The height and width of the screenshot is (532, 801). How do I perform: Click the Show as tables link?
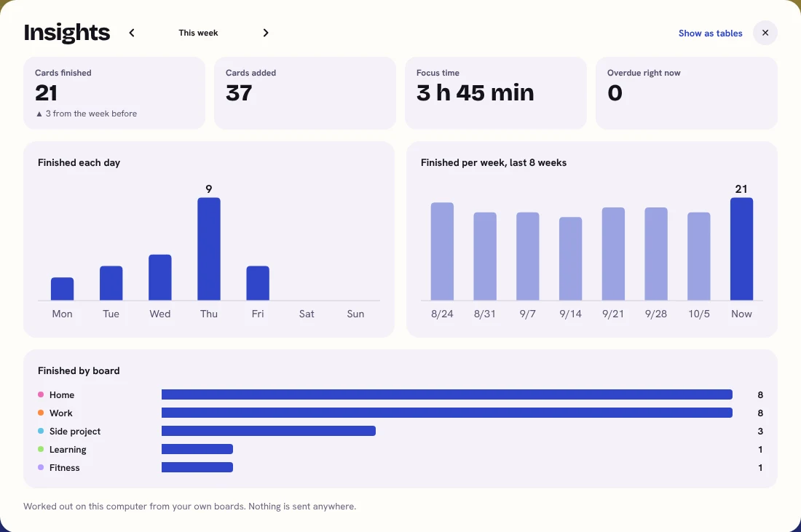tap(710, 33)
